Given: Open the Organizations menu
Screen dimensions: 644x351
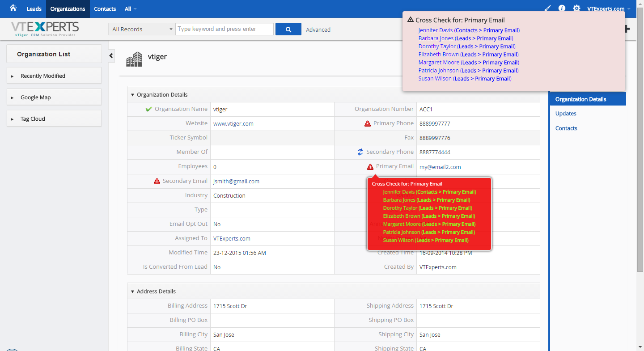Looking at the screenshot, I should 68,9.
